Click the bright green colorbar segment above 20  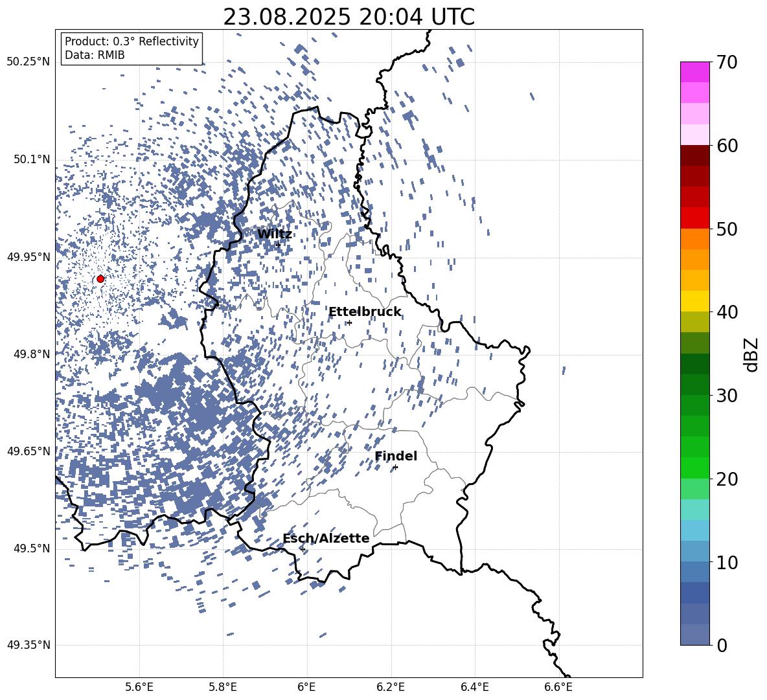[695, 468]
